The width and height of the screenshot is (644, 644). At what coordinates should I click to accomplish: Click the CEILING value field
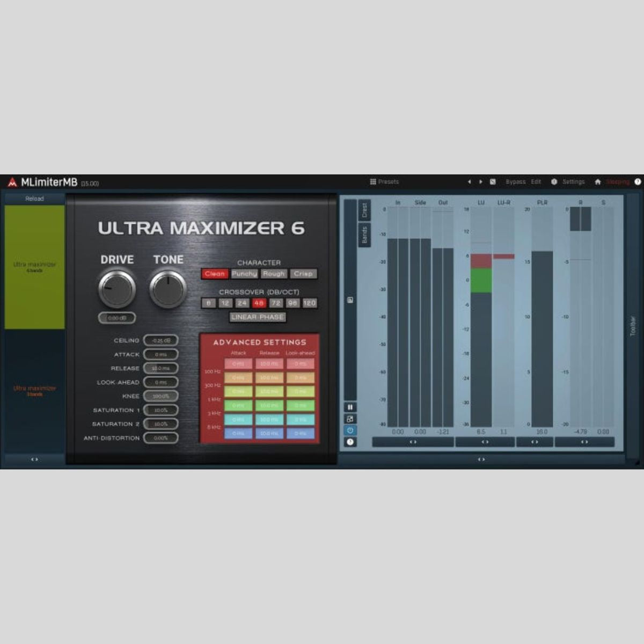coord(160,340)
